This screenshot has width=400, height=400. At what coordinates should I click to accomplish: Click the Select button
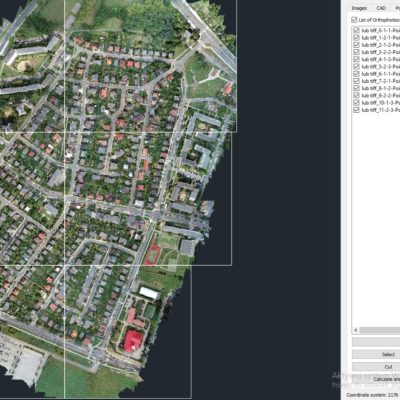coord(376,354)
